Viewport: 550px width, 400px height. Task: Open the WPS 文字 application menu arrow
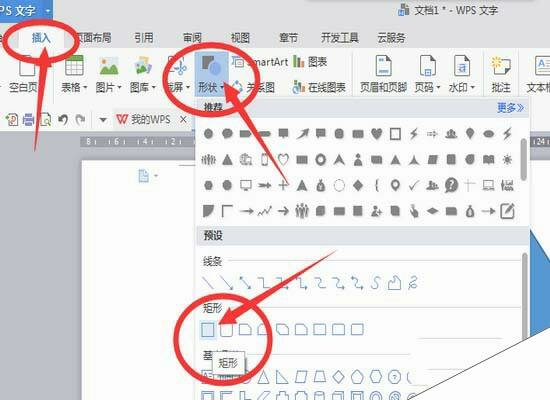coord(48,11)
